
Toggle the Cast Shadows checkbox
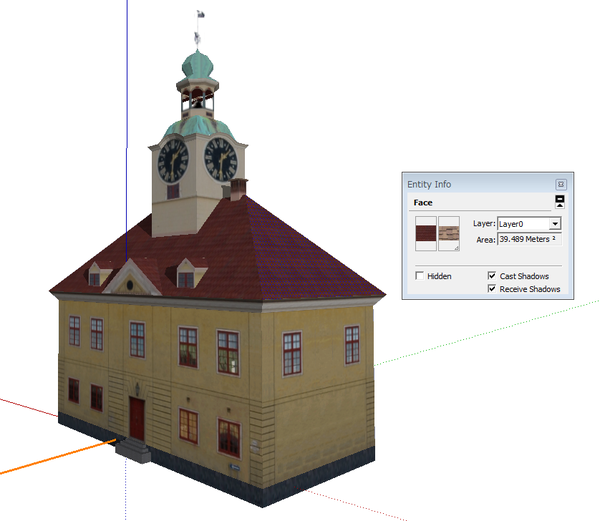tap(492, 276)
